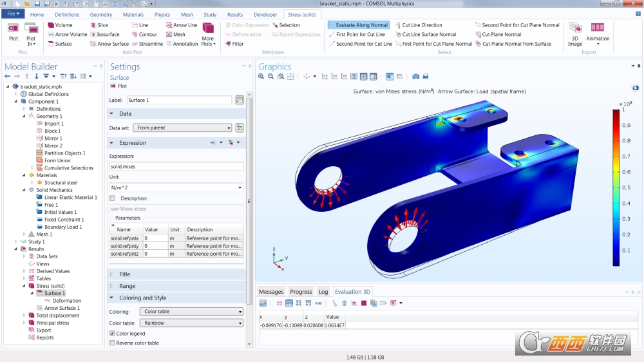Enable the Description checkbox
Image resolution: width=644 pixels, height=362 pixels.
(112, 198)
